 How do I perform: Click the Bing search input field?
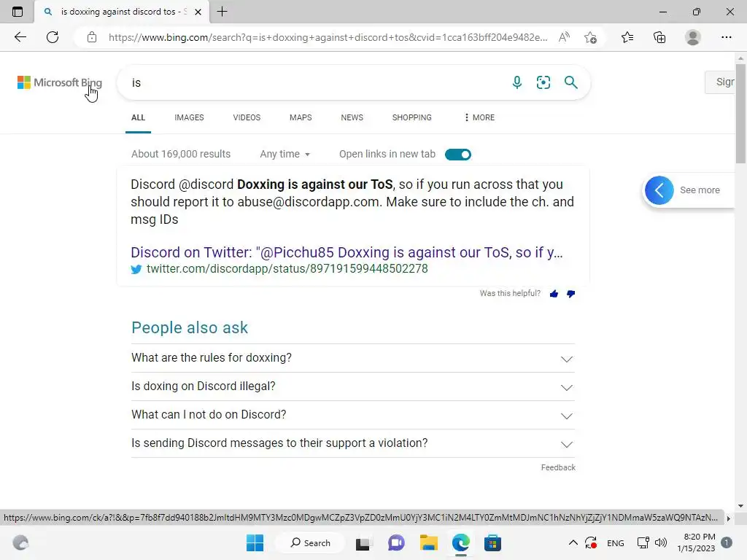point(314,82)
